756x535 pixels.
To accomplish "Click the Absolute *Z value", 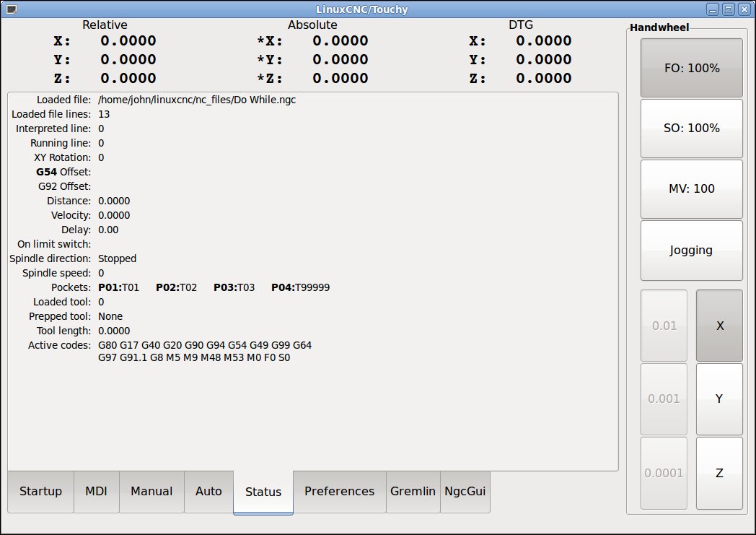I will point(340,79).
